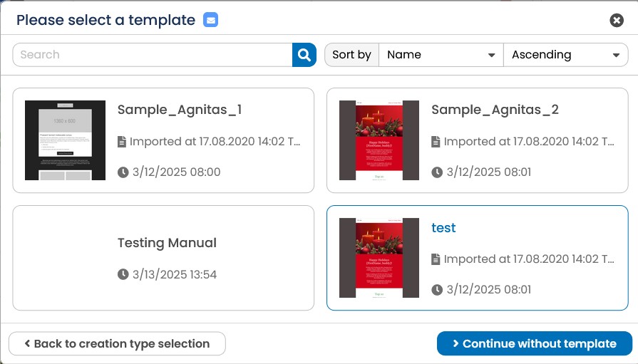Click clock icon on Testing Manual card
The height and width of the screenshot is (364, 638).
123,274
